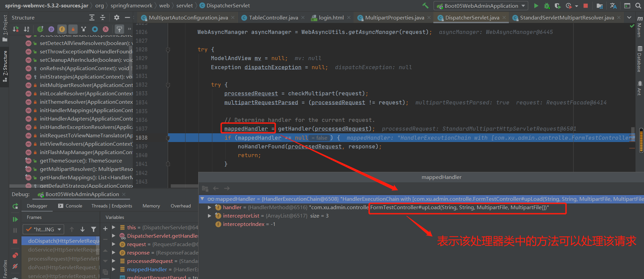Select processRequest frame in Frames list
Image resolution: width=644 pixels, height=279 pixels.
click(x=60, y=259)
